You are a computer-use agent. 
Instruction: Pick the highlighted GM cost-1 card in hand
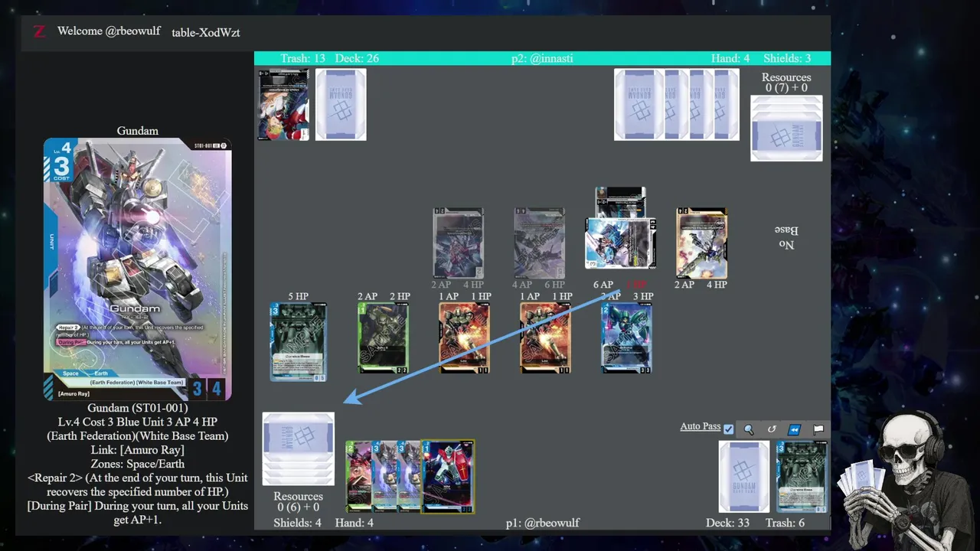448,477
